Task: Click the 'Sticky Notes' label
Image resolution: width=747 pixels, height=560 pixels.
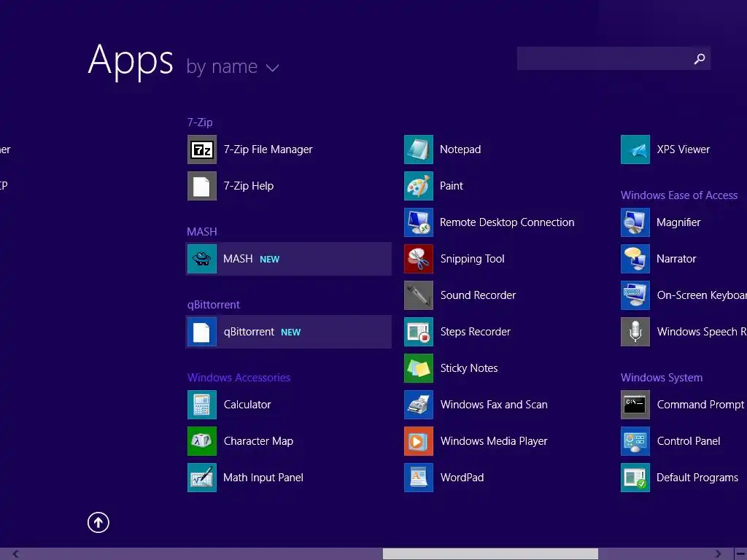Action: (x=469, y=368)
